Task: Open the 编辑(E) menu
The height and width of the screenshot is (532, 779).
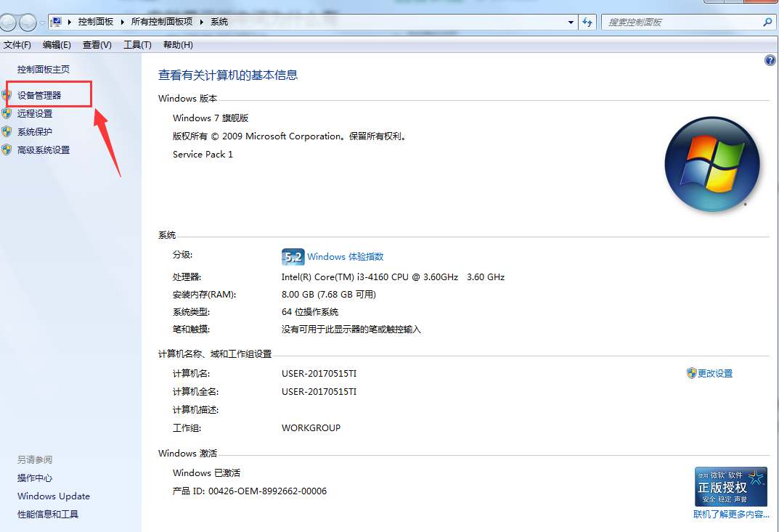Action: pos(57,45)
